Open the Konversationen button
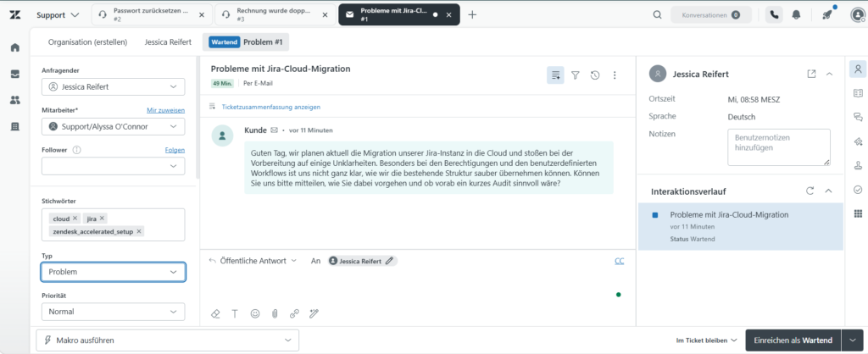868x354 pixels. point(712,15)
